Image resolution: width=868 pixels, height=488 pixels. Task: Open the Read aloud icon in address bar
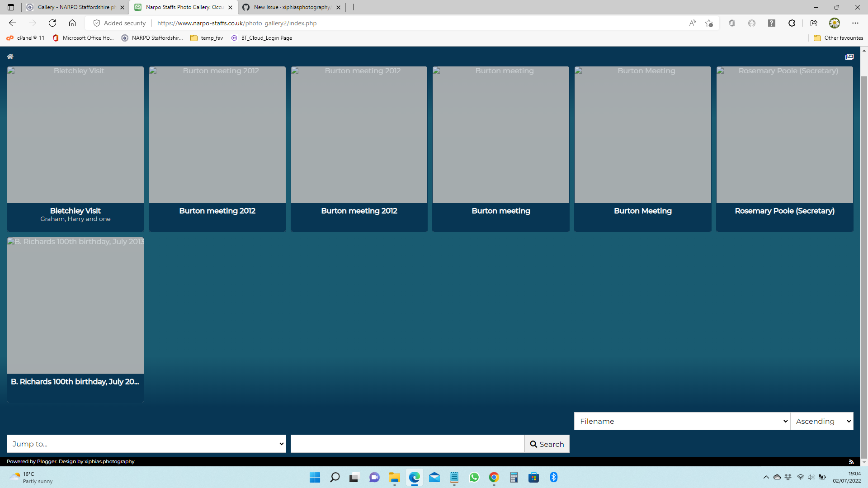[693, 23]
